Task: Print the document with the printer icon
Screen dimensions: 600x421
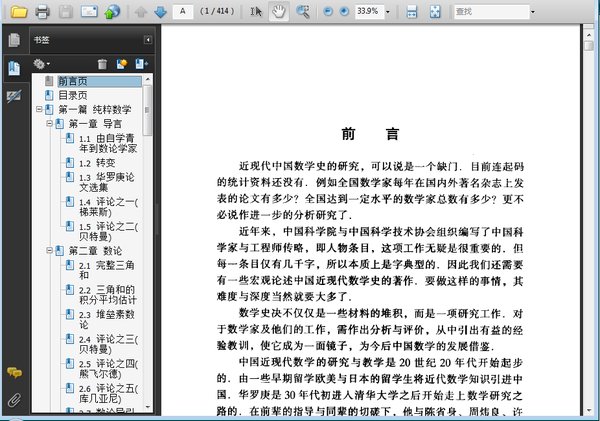Action: (42, 12)
